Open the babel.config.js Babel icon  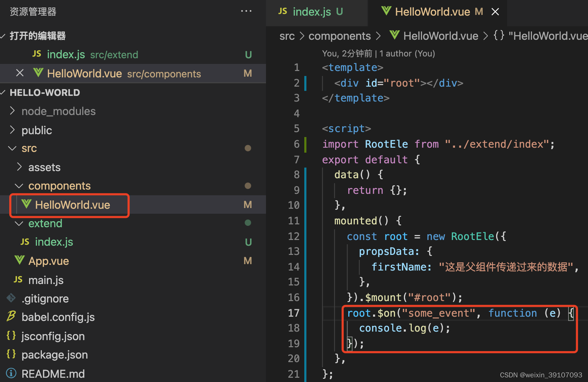11,316
